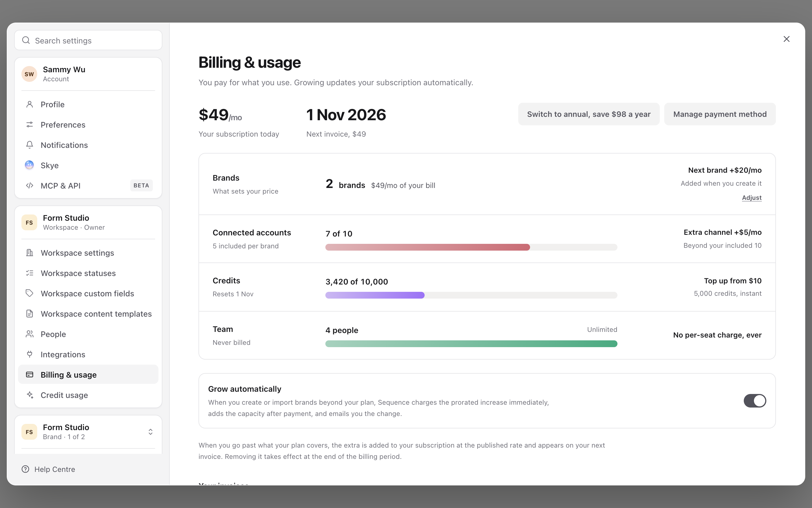Click the Workspace content templates document icon
This screenshot has height=508, width=812.
click(x=30, y=314)
